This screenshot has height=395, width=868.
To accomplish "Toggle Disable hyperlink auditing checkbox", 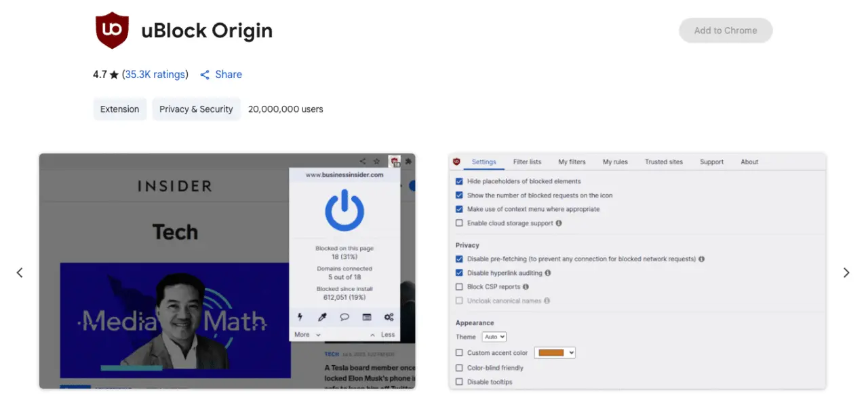I will click(459, 273).
